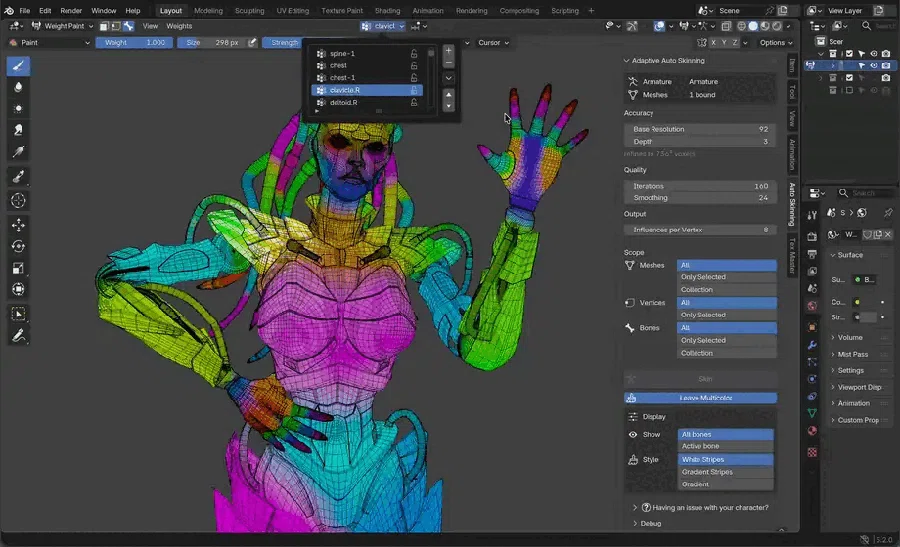Open the Weights menu
Image resolution: width=900 pixels, height=547 pixels.
[x=179, y=26]
